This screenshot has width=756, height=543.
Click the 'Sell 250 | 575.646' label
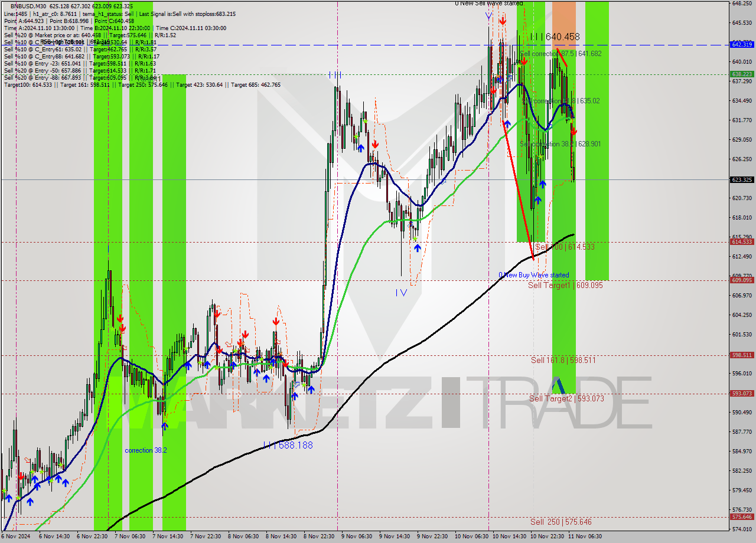point(561,522)
